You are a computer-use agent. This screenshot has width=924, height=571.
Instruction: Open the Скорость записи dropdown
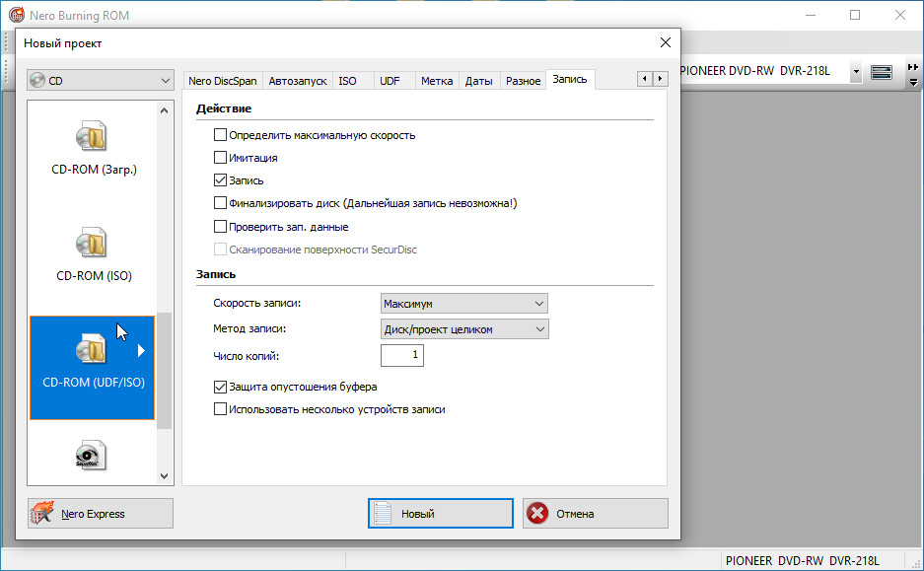click(x=464, y=304)
